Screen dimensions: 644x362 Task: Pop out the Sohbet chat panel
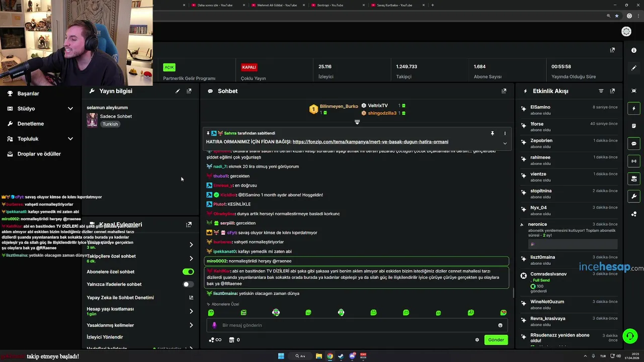tap(504, 91)
